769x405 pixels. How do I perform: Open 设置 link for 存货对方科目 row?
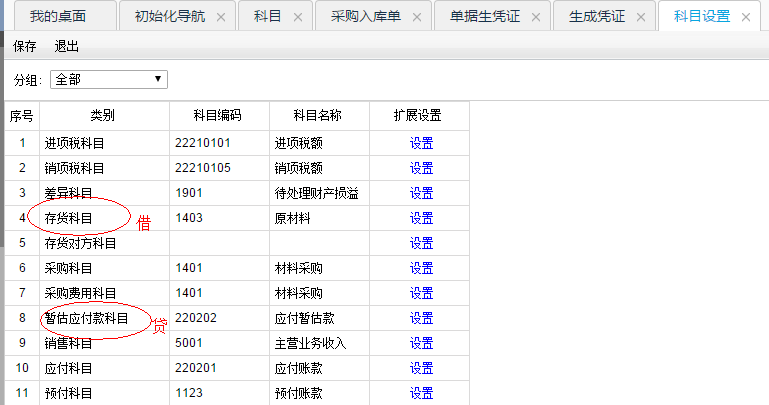tap(421, 243)
